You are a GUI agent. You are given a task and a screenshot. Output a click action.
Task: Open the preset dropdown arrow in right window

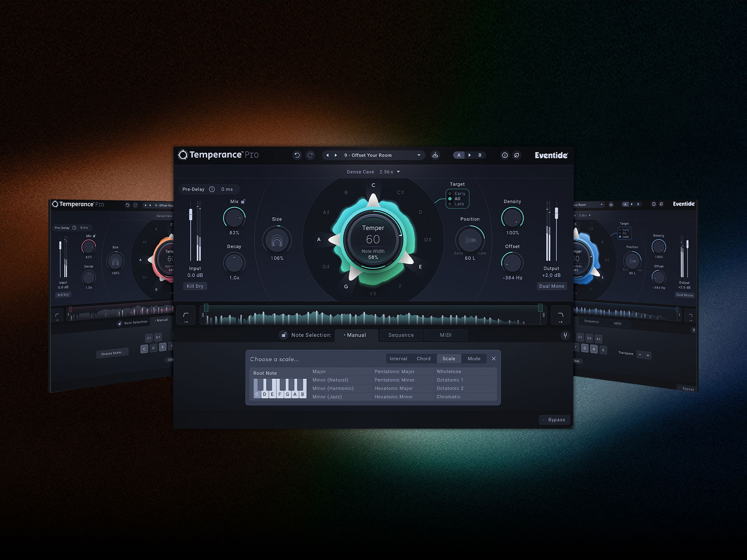[601, 205]
